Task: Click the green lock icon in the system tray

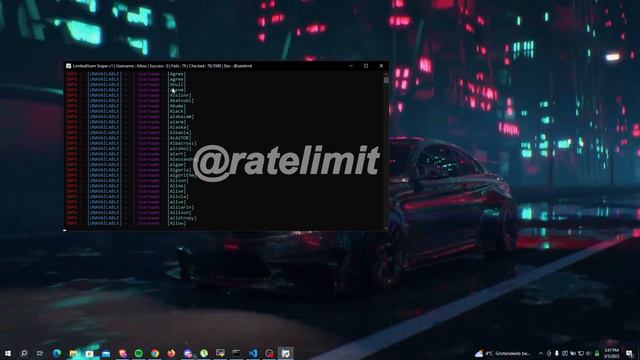Action: (597, 353)
